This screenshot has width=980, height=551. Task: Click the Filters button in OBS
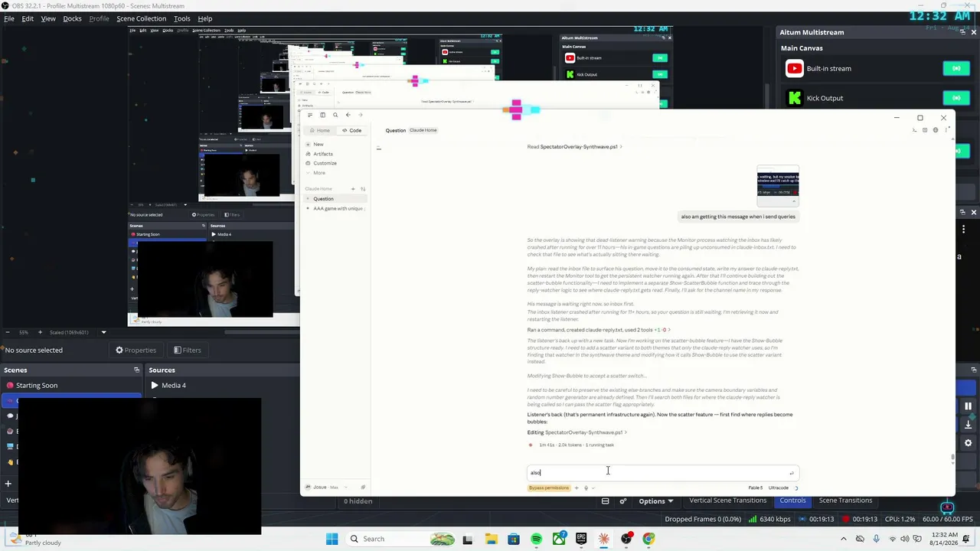187,350
